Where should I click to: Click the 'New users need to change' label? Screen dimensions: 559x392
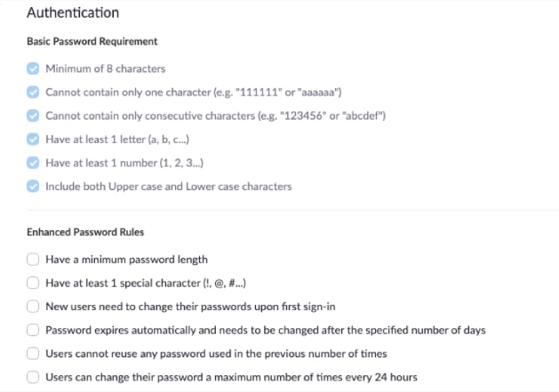(x=190, y=307)
